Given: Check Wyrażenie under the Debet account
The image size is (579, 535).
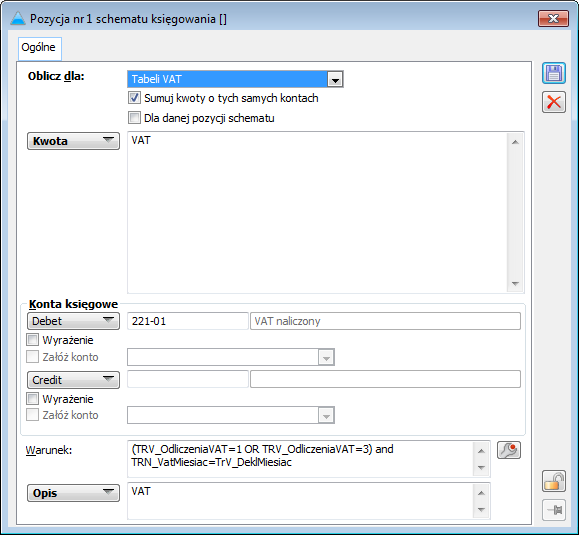Looking at the screenshot, I should (32, 340).
